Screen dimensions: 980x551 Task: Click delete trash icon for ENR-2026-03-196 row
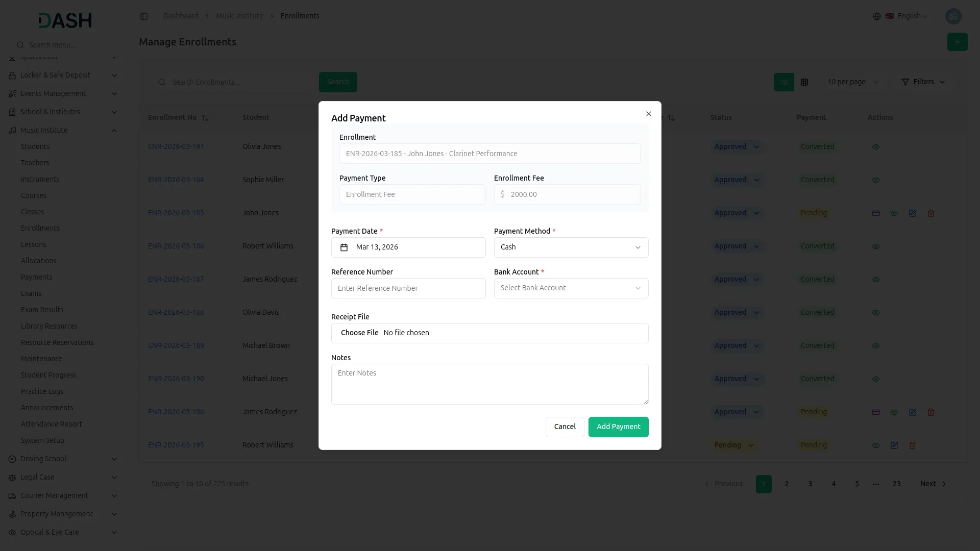point(931,412)
